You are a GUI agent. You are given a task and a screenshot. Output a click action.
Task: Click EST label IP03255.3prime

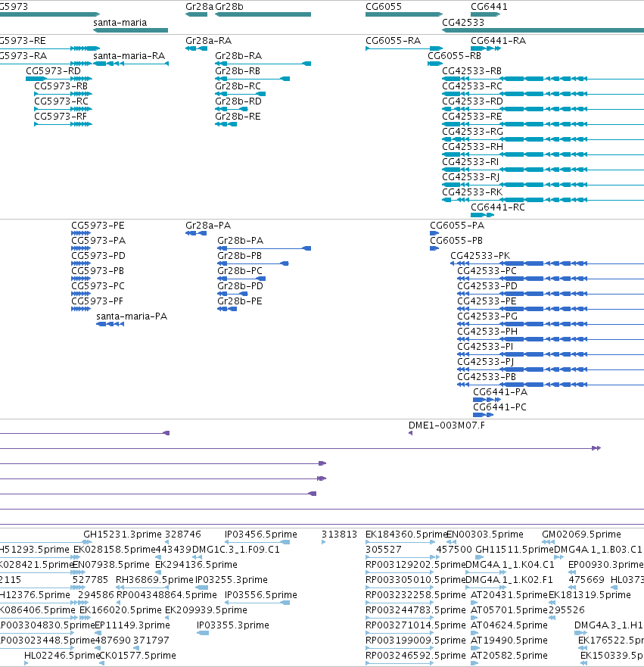point(232,580)
